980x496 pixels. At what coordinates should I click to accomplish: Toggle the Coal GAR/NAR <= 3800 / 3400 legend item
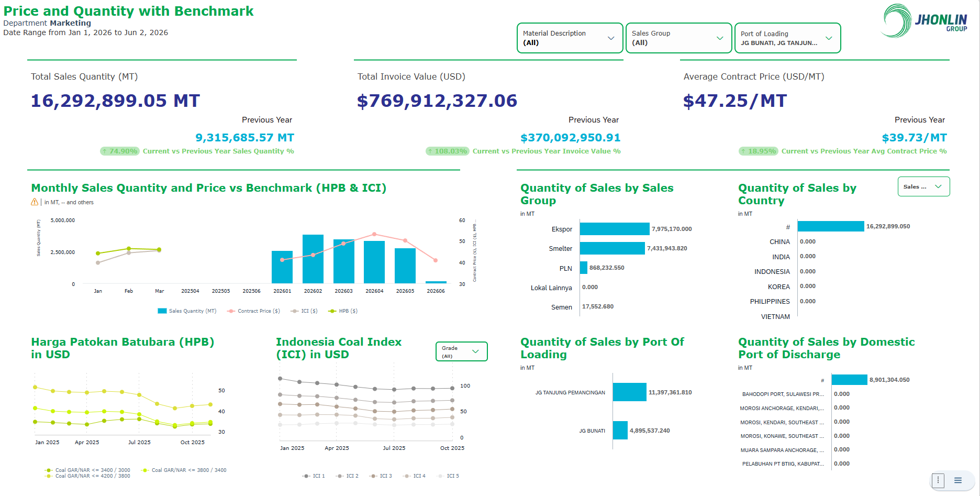point(184,470)
